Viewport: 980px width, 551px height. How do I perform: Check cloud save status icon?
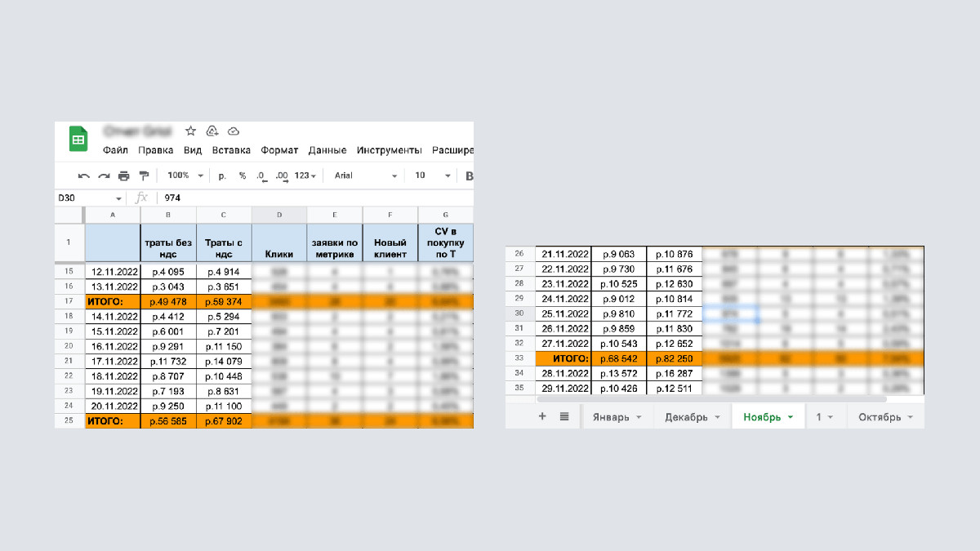point(233,131)
